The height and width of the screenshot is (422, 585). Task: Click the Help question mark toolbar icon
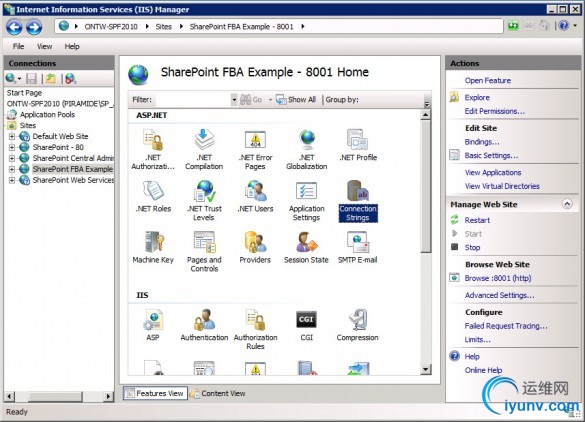pos(564,26)
